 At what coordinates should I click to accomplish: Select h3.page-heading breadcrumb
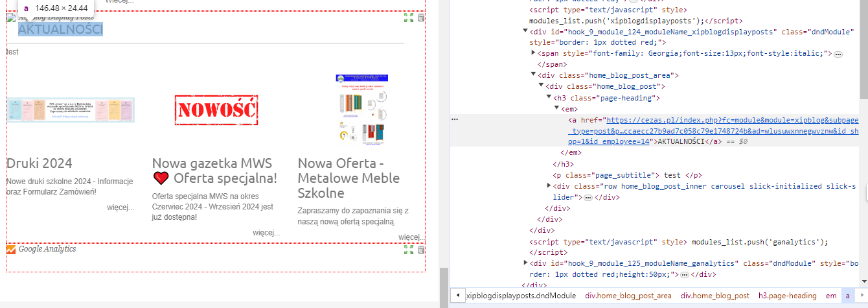pos(787,296)
